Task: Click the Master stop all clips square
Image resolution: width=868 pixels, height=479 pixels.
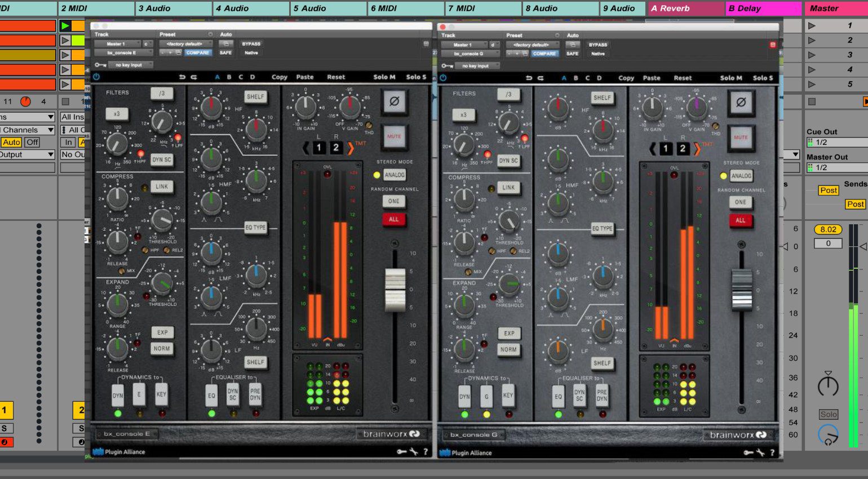Action: 812,101
